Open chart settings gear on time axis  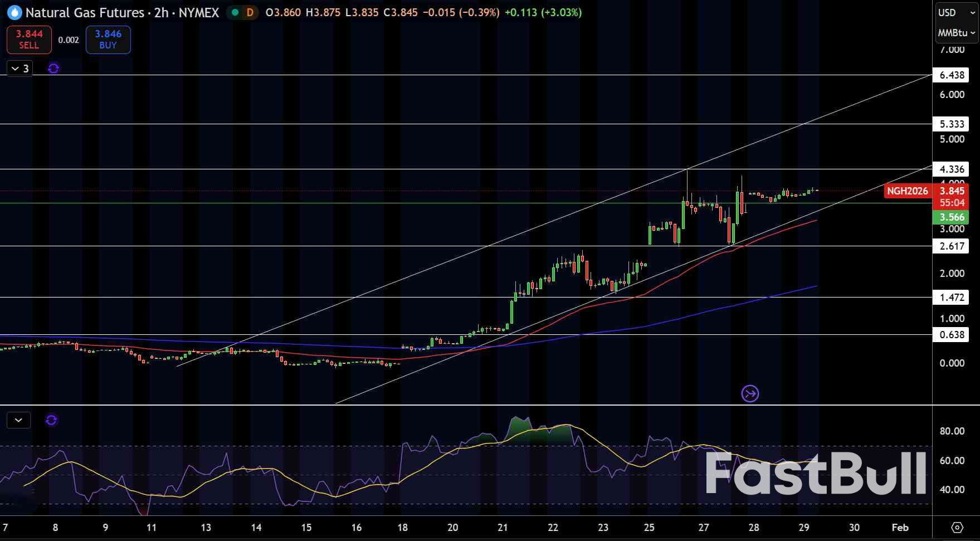pos(957,527)
